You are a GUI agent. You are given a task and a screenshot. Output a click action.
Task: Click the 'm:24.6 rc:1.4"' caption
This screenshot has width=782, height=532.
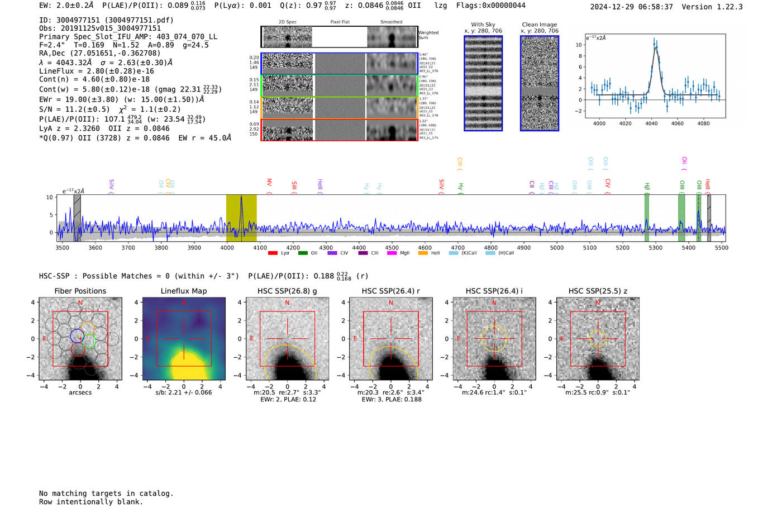485,392
